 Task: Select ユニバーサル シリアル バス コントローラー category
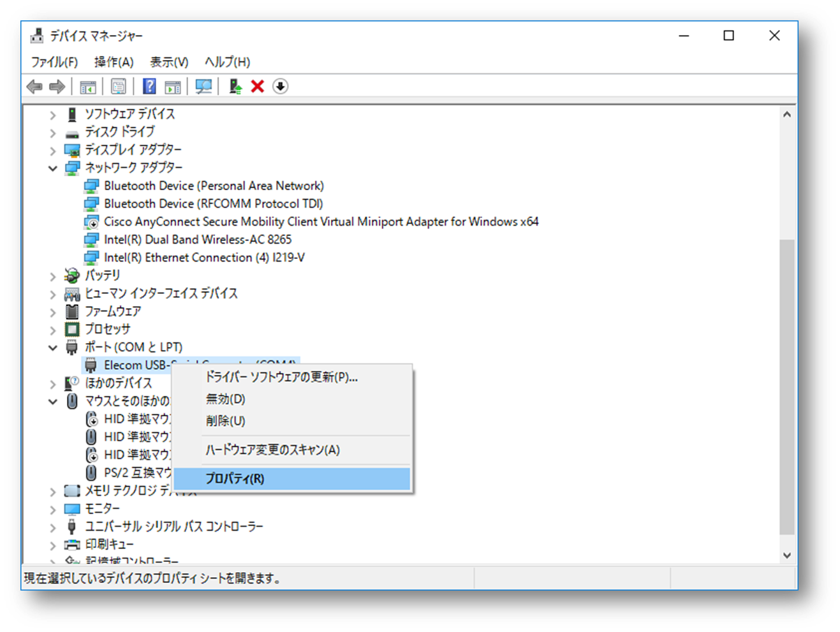coord(174,526)
